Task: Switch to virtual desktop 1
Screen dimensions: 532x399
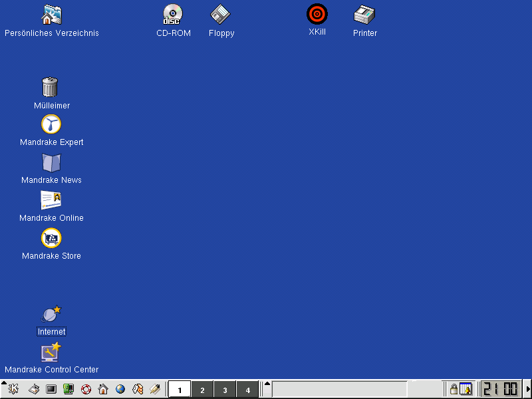Action: (180, 390)
